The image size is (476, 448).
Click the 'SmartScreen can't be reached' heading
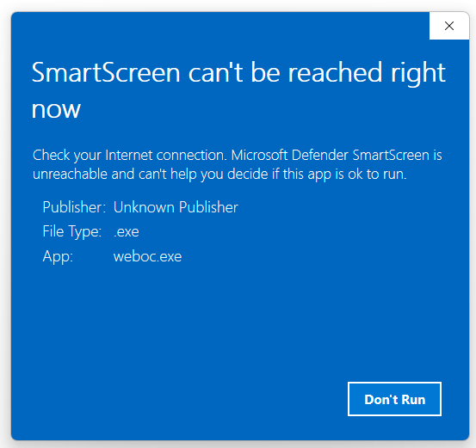(x=238, y=89)
